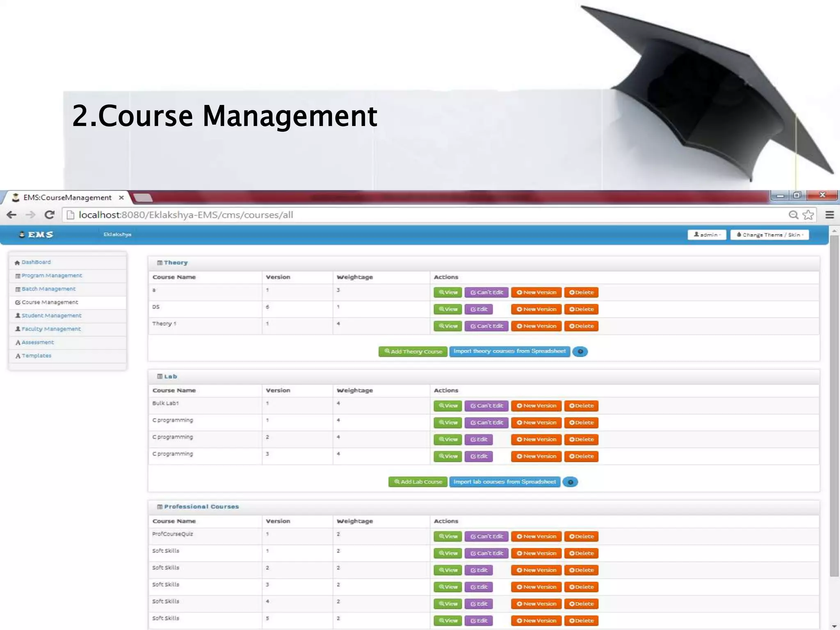Click Edit for DS theory course

479,309
